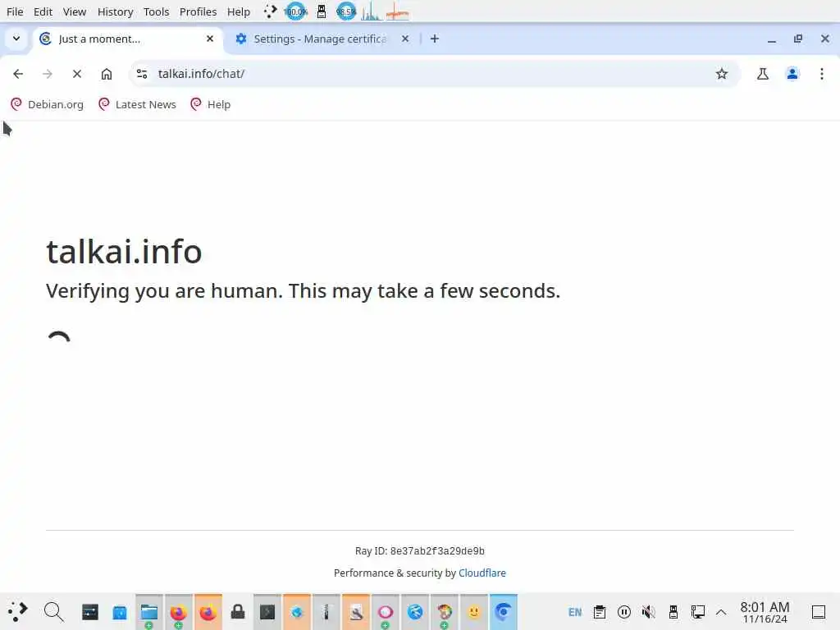840x630 pixels.
Task: Close the Settings tab
Action: pos(405,39)
